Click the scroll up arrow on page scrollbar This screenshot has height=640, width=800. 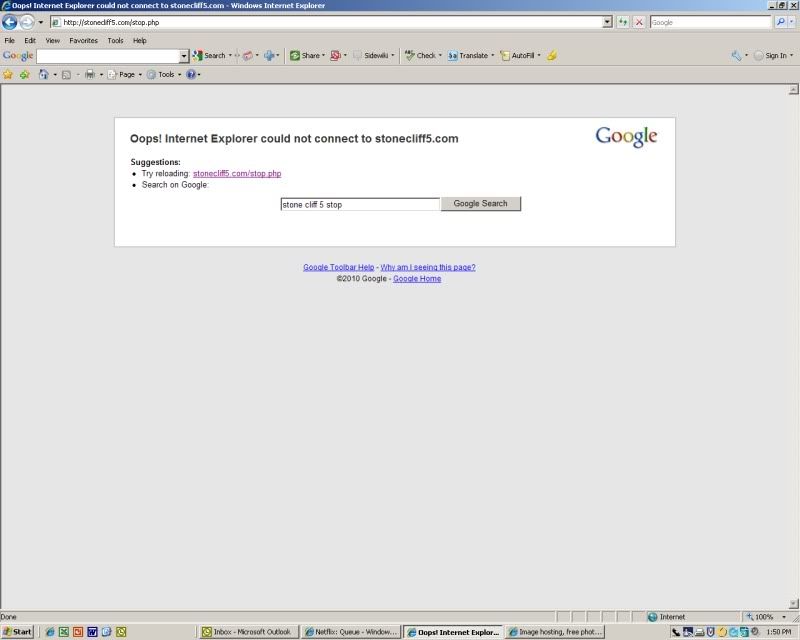(793, 90)
